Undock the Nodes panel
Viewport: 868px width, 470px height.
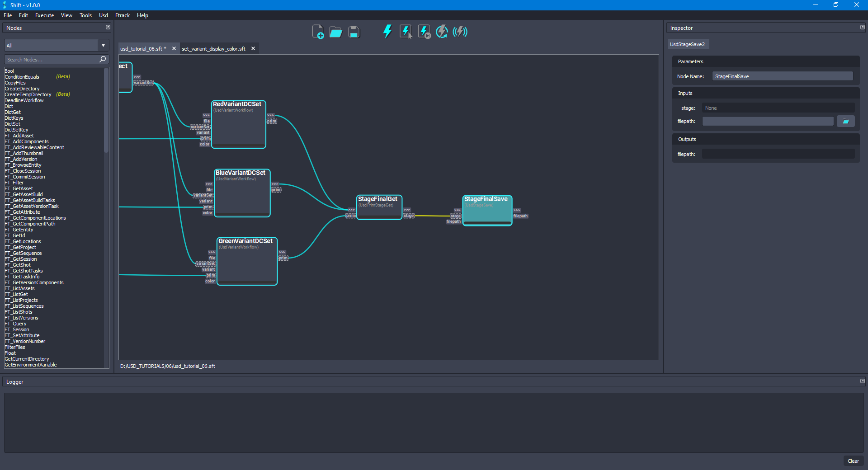tap(108, 27)
